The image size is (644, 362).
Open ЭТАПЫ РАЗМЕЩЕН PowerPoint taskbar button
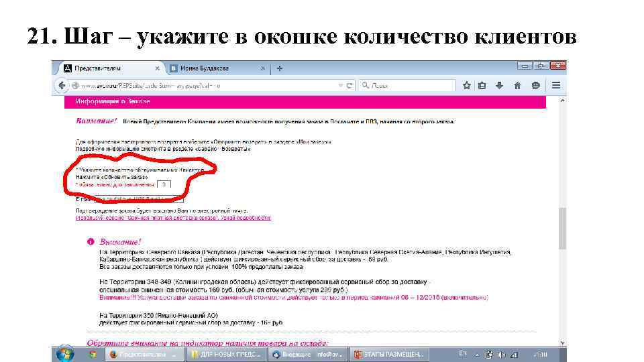point(390,354)
